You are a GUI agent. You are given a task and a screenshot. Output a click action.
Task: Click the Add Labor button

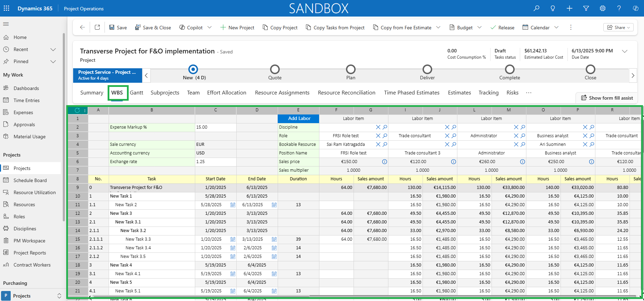point(299,119)
